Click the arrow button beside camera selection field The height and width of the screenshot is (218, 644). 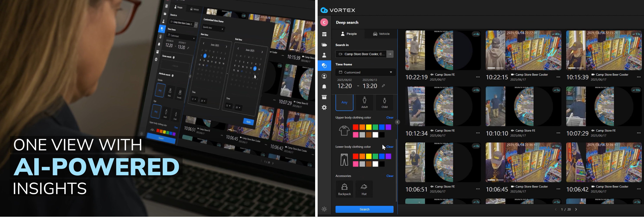click(x=390, y=54)
